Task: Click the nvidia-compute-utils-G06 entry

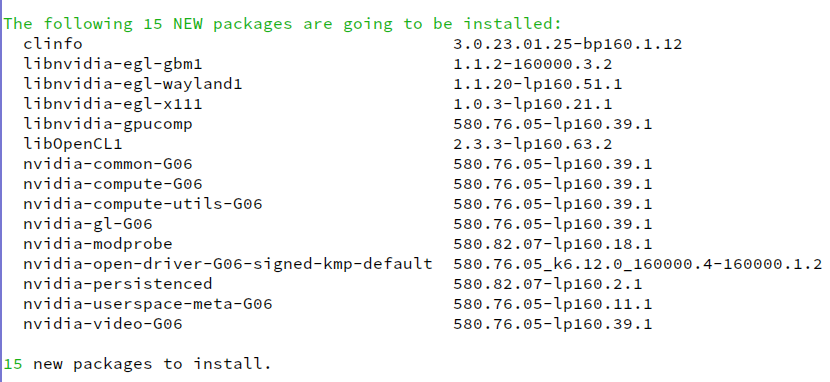Action: [143, 204]
